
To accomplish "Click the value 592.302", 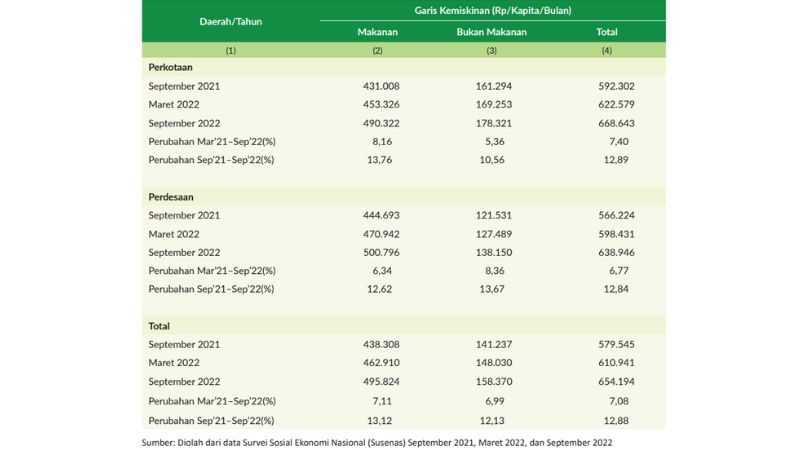I will click(x=616, y=86).
